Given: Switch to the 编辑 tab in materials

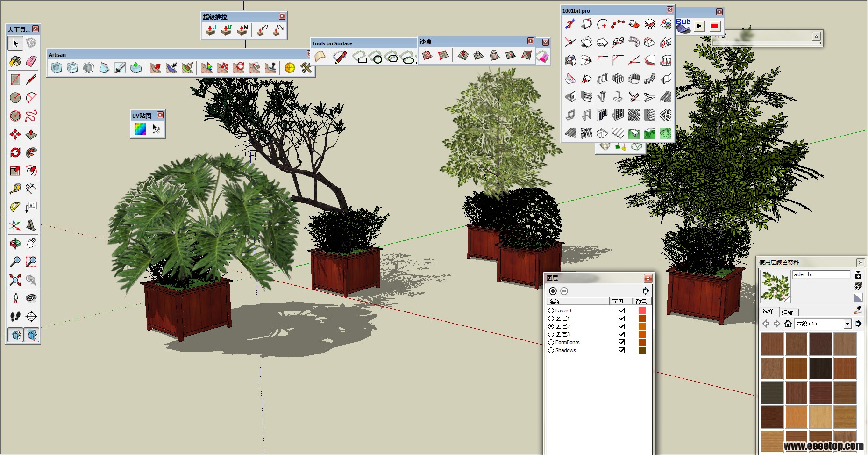Looking at the screenshot, I should [788, 312].
